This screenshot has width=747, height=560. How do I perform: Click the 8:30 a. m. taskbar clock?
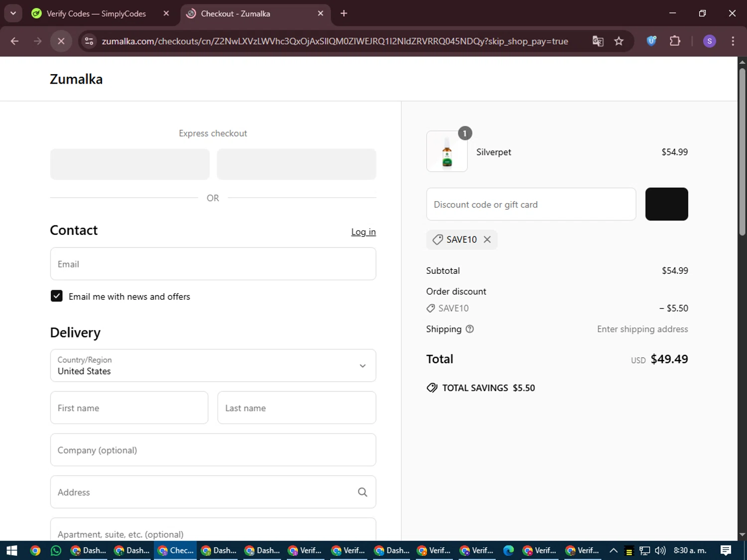click(690, 551)
